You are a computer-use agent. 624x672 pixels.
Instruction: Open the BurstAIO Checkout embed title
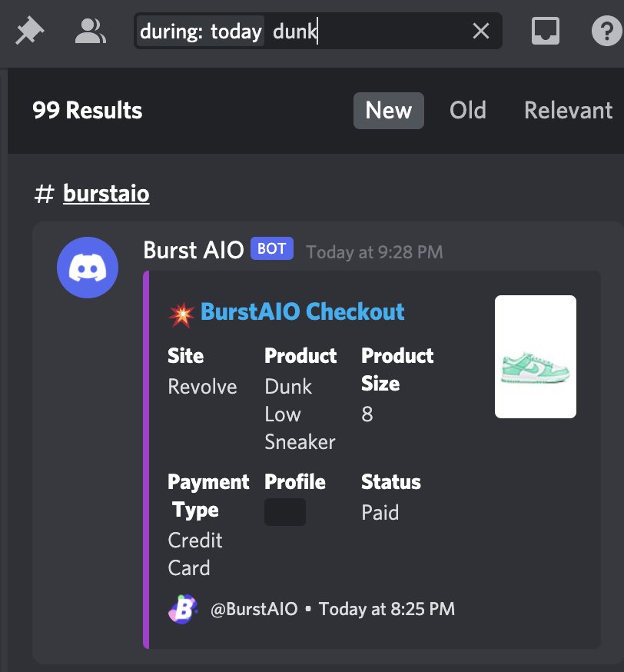coord(302,311)
